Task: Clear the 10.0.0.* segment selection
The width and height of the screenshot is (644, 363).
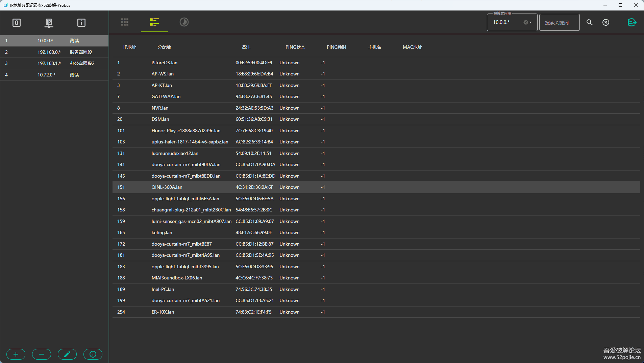Action: click(x=525, y=22)
